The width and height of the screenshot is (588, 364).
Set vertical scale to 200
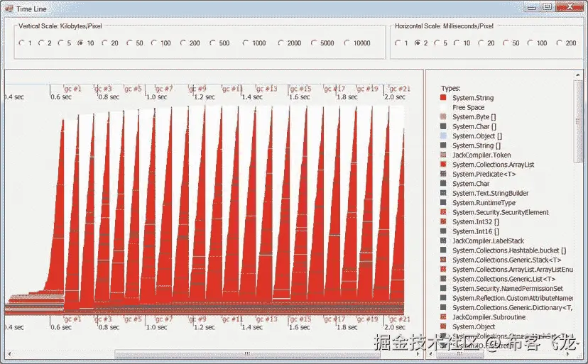183,43
